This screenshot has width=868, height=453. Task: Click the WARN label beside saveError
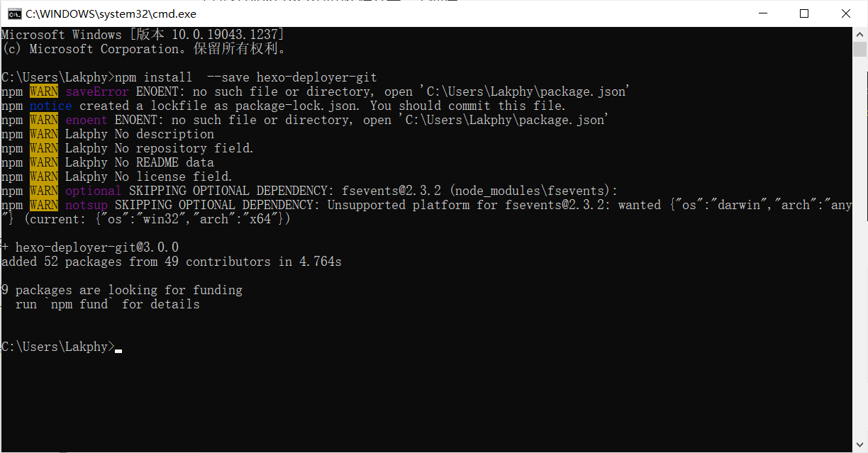point(44,91)
